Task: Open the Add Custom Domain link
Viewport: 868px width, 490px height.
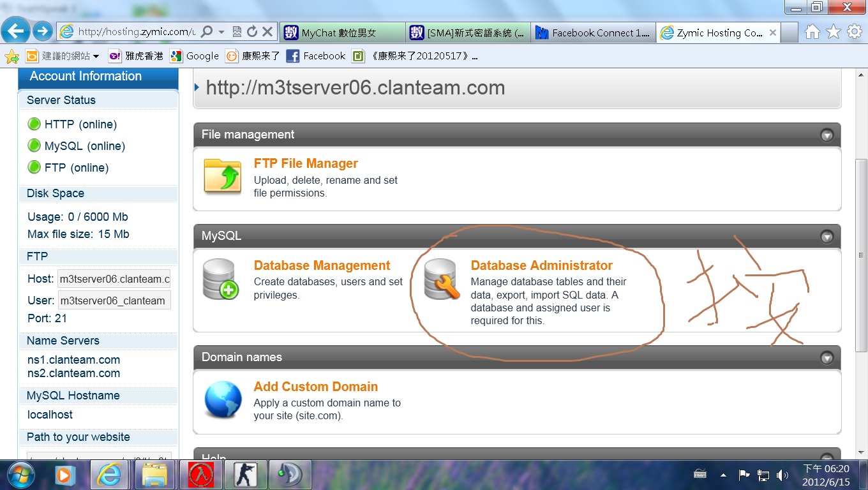Action: point(316,387)
